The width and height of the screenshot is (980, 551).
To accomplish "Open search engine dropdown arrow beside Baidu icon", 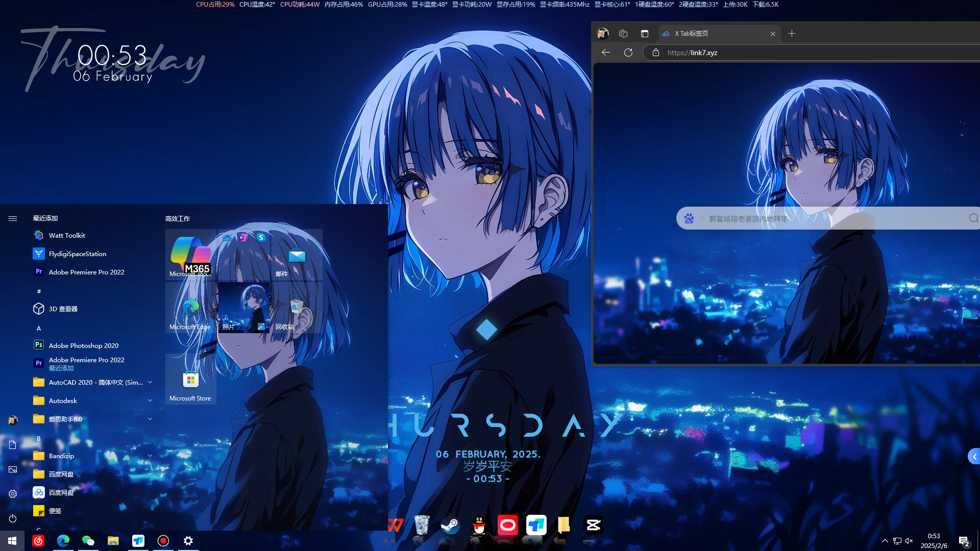I will [x=702, y=219].
